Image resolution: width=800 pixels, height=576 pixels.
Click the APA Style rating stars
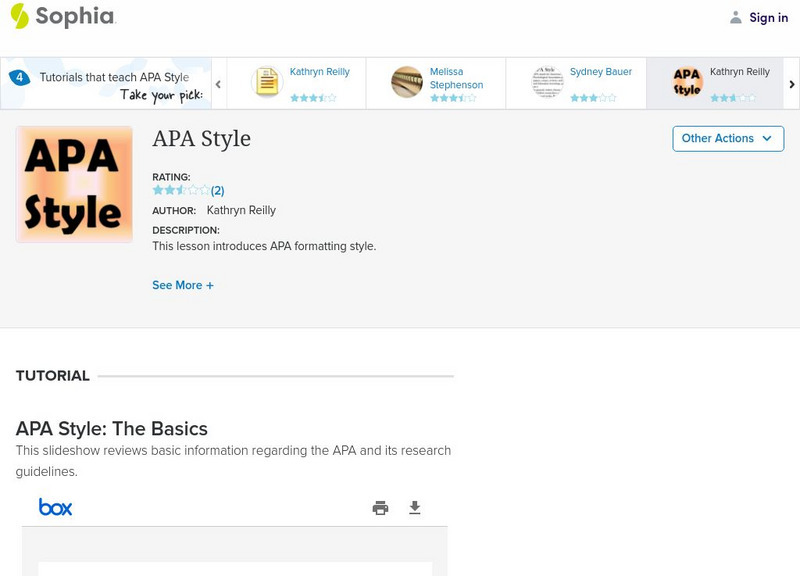[181, 190]
